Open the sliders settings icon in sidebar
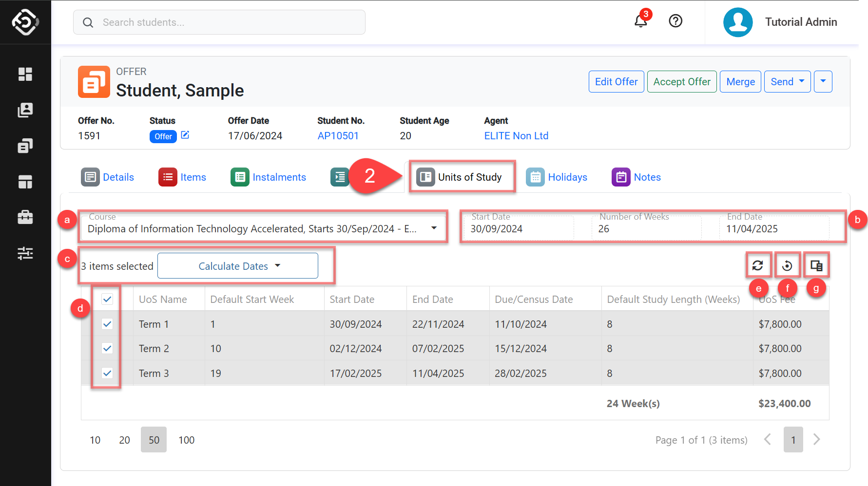 click(x=25, y=253)
